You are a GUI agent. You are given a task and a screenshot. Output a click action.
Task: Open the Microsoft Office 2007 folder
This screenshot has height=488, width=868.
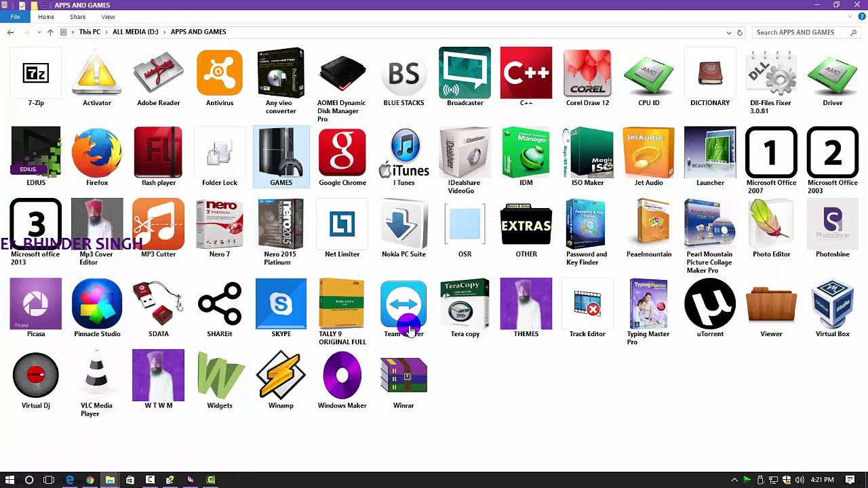pos(771,161)
